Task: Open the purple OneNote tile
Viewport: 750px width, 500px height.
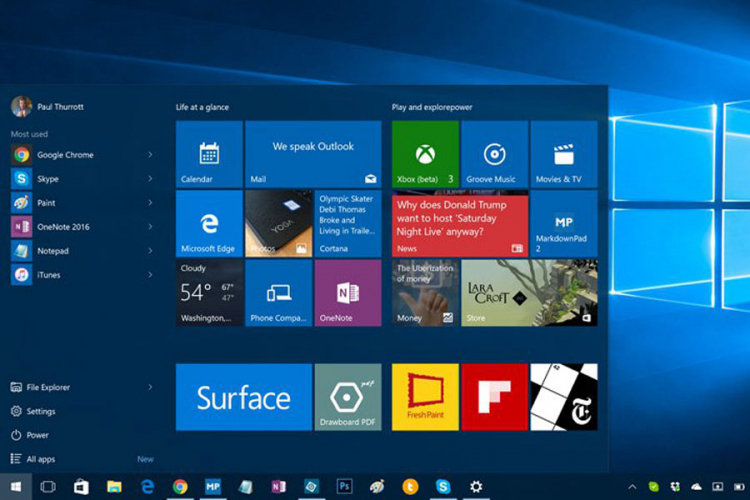Action: point(348,293)
